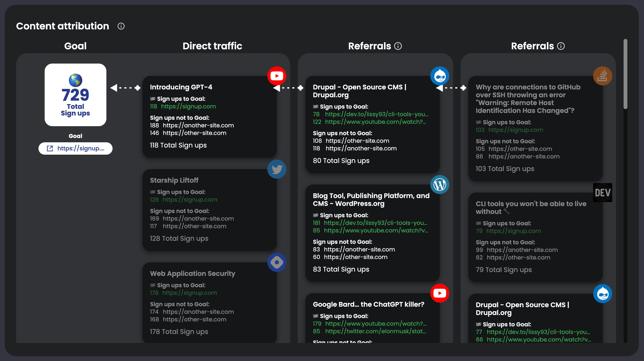644x361 pixels.
Task: Select Google Bard... the ChatGPT killer? title
Action: point(369,304)
